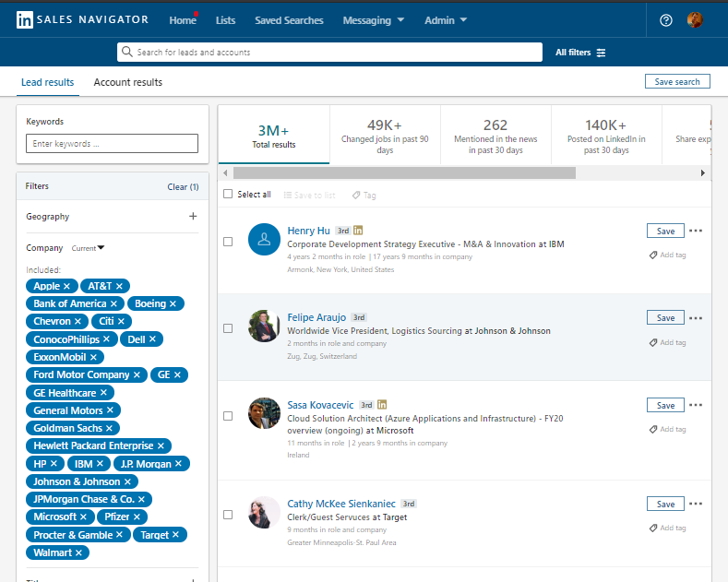The width and height of the screenshot is (728, 582).
Task: Expand the Geography filter
Action: coord(193,216)
